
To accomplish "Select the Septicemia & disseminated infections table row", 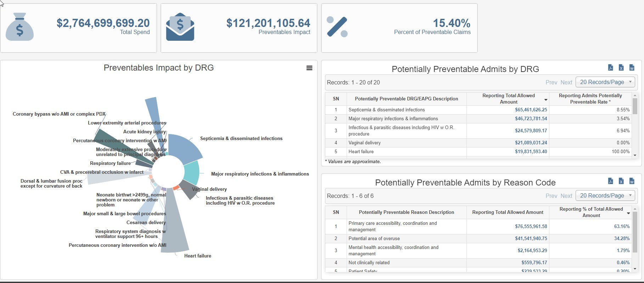I will click(478, 110).
